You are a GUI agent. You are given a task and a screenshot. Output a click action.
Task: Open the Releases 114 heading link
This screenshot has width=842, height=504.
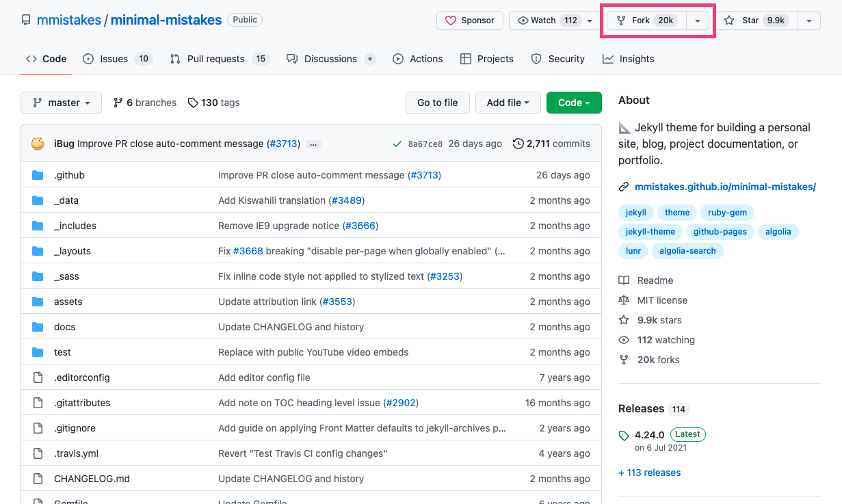[653, 409]
